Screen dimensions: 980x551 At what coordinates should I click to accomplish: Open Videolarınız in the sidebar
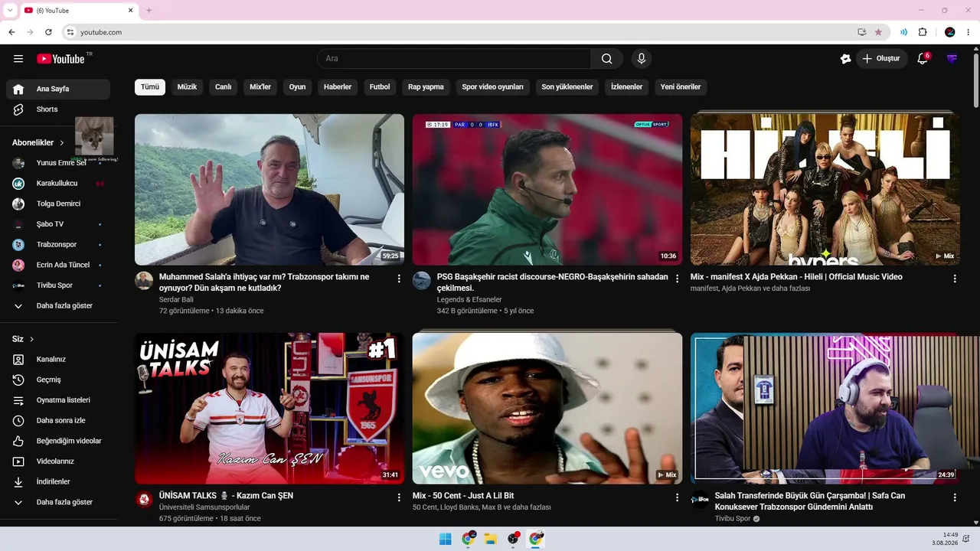tap(58, 461)
